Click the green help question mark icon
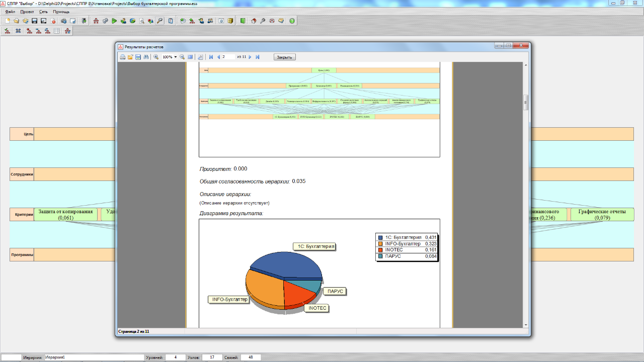The image size is (644, 362). [x=292, y=21]
